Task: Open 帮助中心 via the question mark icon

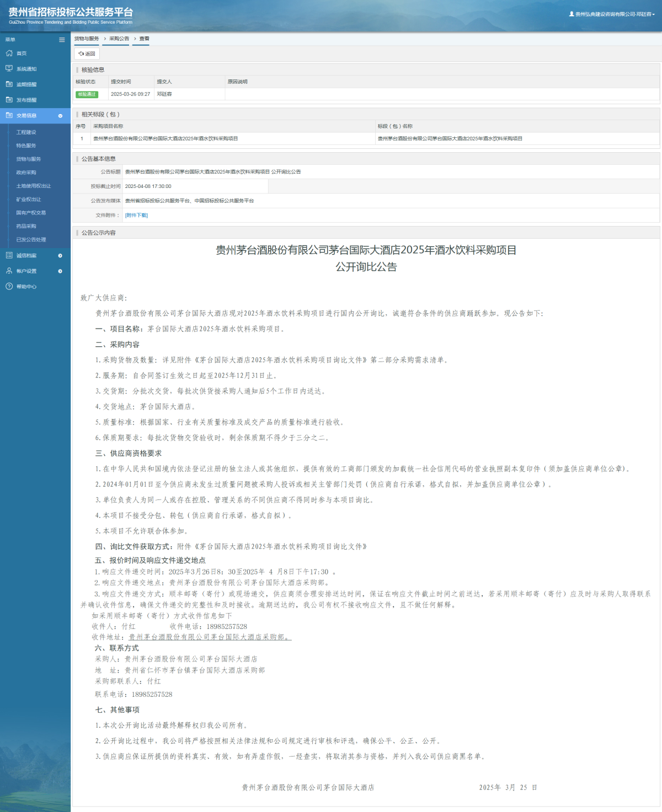Action: click(9, 286)
